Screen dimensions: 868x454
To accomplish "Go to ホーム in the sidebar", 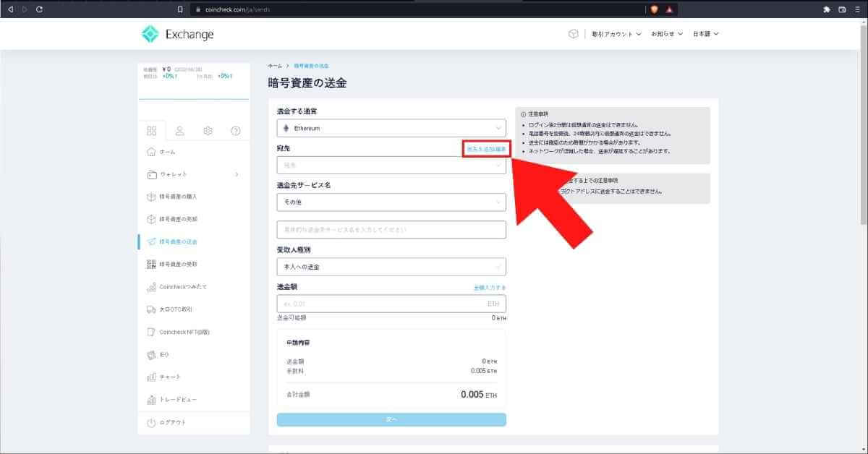I will (x=193, y=152).
